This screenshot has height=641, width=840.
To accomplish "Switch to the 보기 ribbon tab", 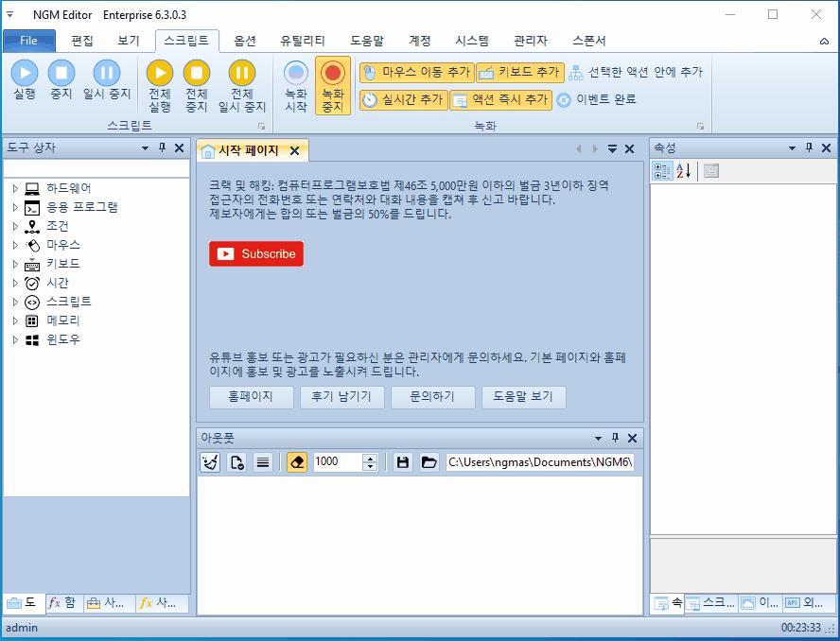I will coord(129,41).
